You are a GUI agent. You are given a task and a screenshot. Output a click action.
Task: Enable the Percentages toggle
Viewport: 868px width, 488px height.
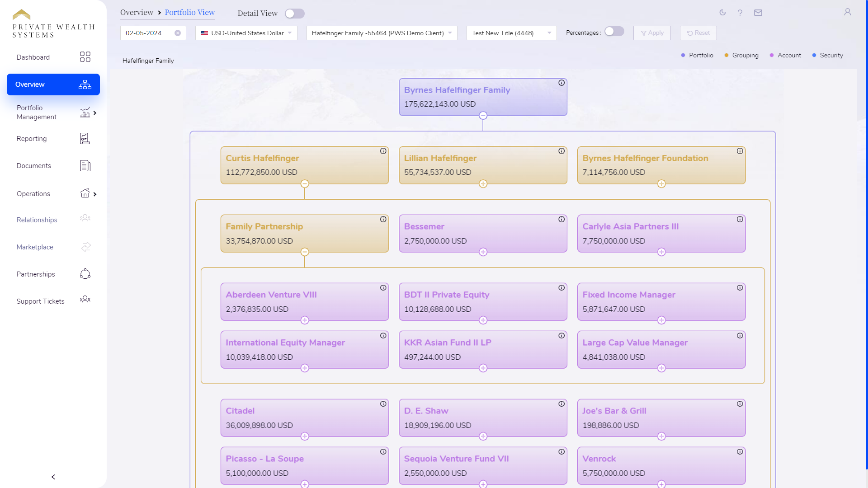614,31
